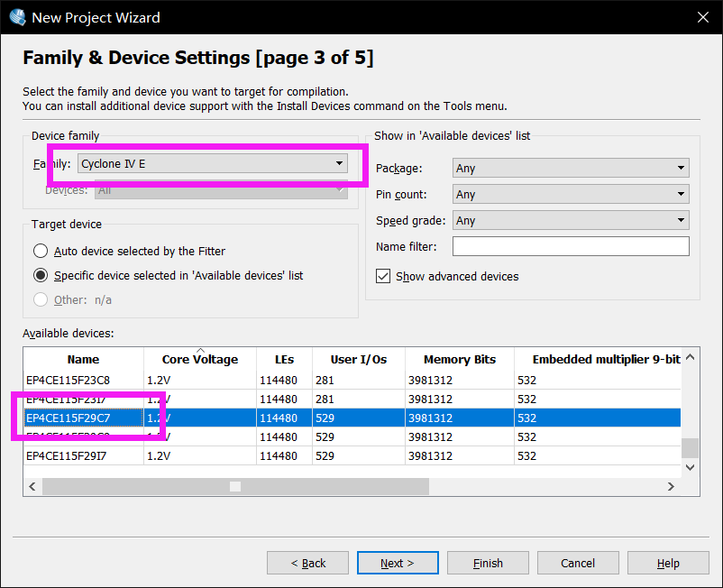This screenshot has height=588, width=723.
Task: Sort devices by Core Voltage column header
Action: click(x=200, y=359)
